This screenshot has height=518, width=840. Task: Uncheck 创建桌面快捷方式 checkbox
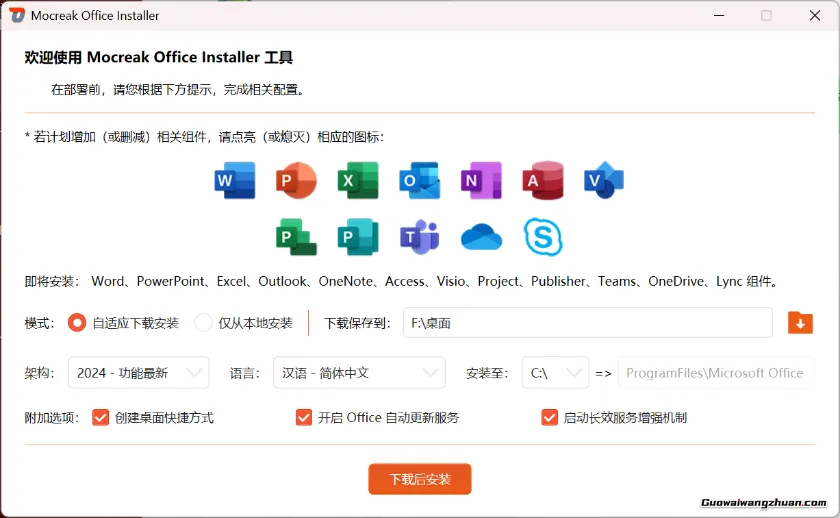coord(100,417)
